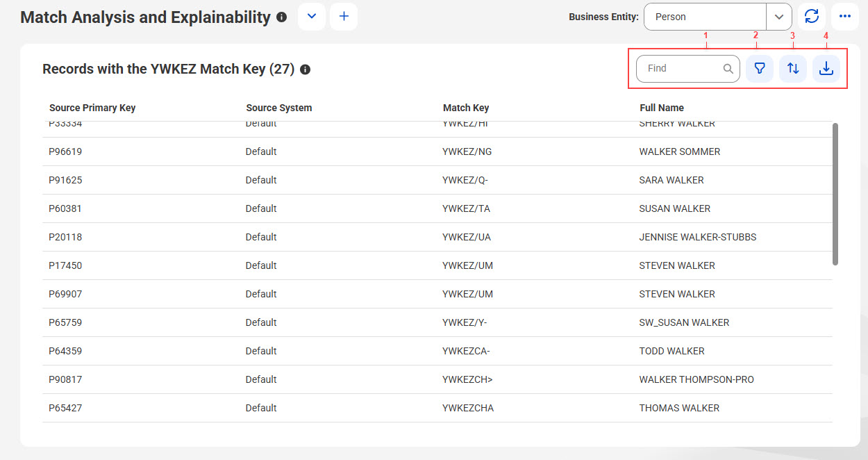Click YWKEZ/UM in the P69907 row
Viewport: 868px width, 460px height.
click(467, 294)
